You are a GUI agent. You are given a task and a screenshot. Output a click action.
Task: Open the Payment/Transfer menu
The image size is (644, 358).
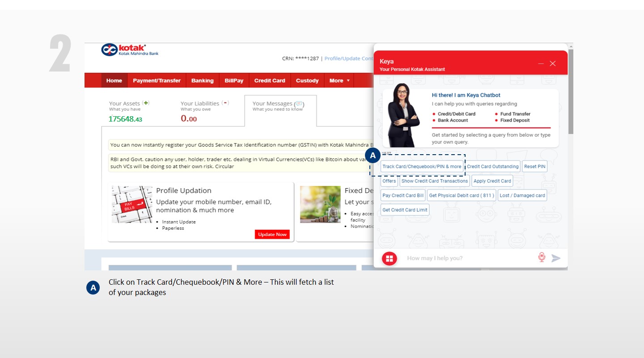157,80
